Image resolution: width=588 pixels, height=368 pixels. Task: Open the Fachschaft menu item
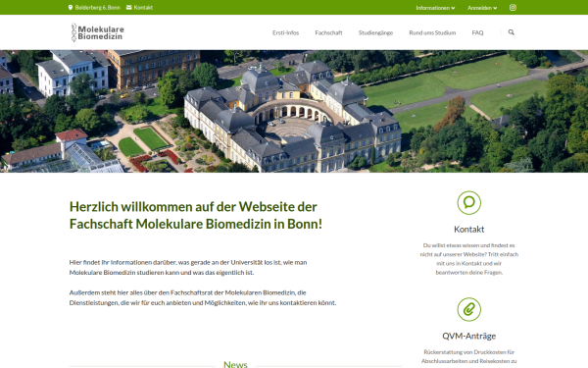pyautogui.click(x=328, y=32)
